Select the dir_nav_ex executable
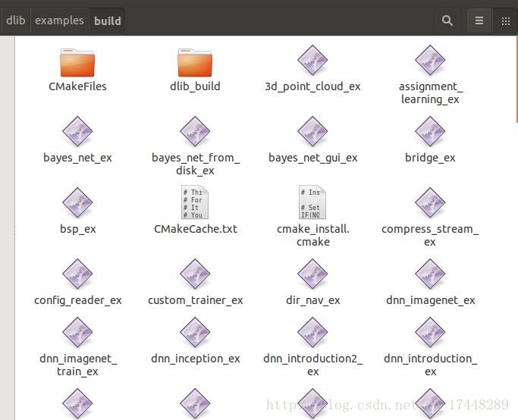Image resolution: width=518 pixels, height=420 pixels. pyautogui.click(x=312, y=276)
